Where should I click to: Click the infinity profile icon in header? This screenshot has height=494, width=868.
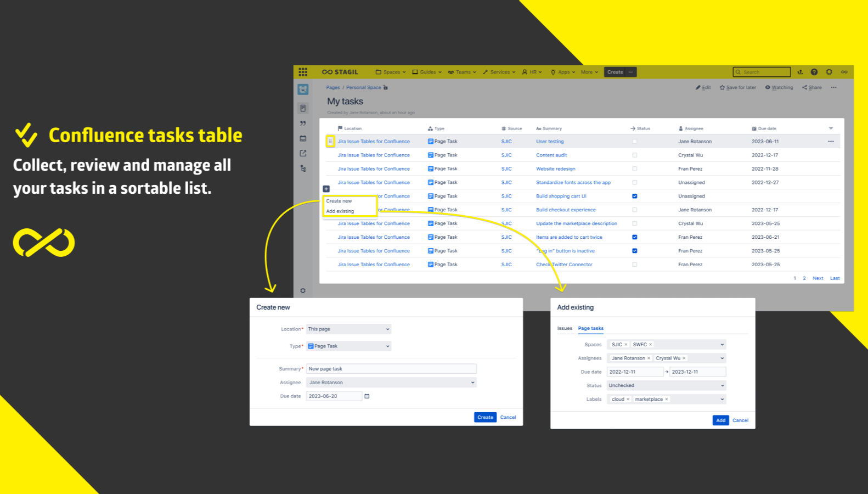pyautogui.click(x=844, y=72)
